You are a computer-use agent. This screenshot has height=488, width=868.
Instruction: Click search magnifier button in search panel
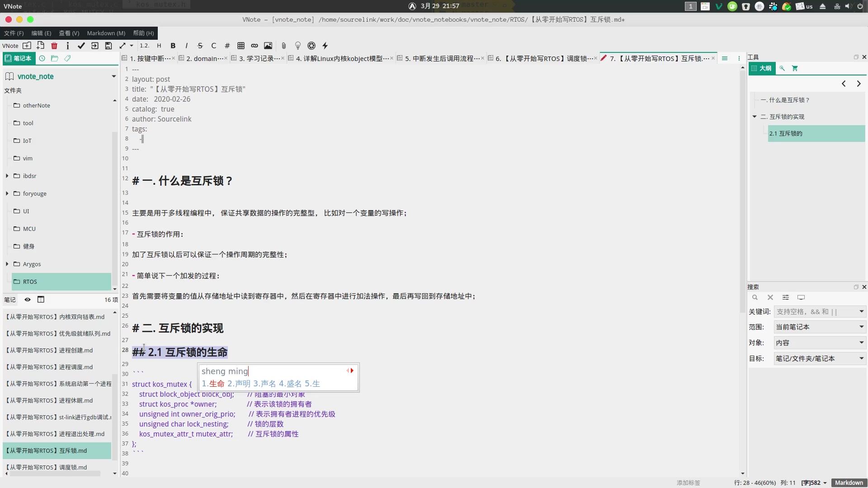tap(755, 297)
